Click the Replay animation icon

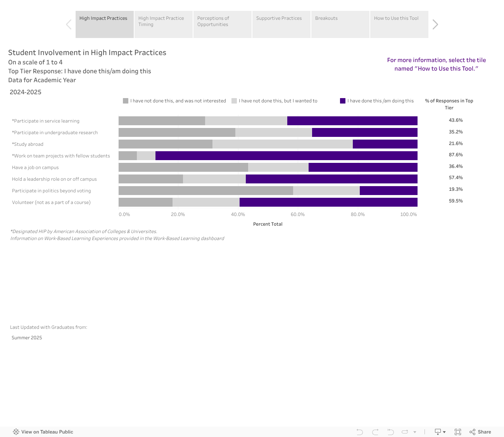tap(405, 432)
